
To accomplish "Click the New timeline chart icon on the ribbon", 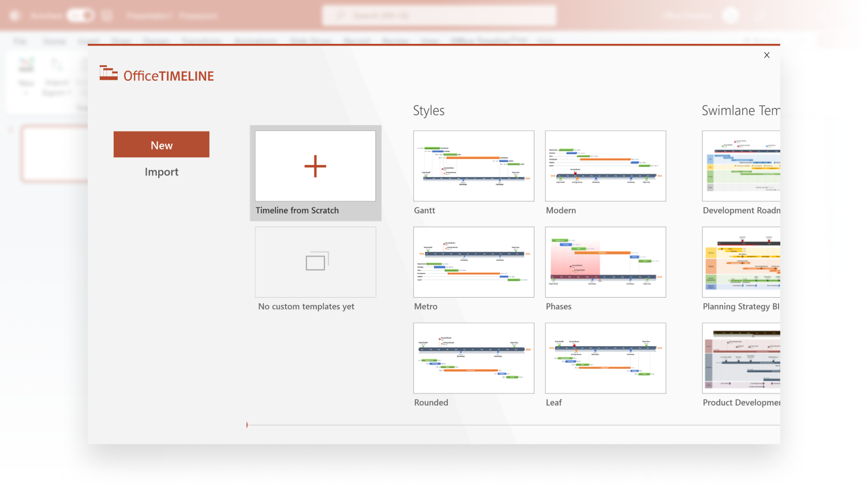I will click(x=26, y=65).
